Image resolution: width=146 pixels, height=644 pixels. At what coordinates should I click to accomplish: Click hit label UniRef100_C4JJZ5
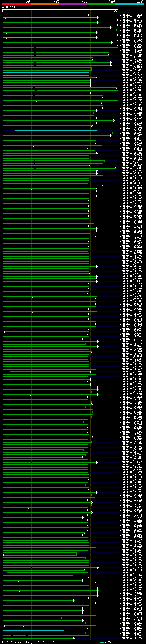pyautogui.click(x=131, y=462)
